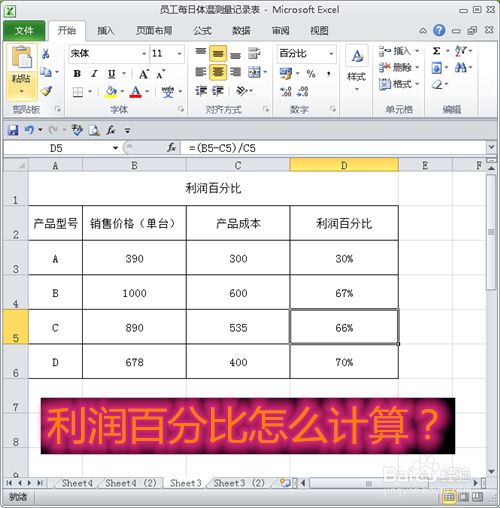Image resolution: width=500 pixels, height=508 pixels.
Task: Decrease decimal places icon
Action: coord(303,91)
